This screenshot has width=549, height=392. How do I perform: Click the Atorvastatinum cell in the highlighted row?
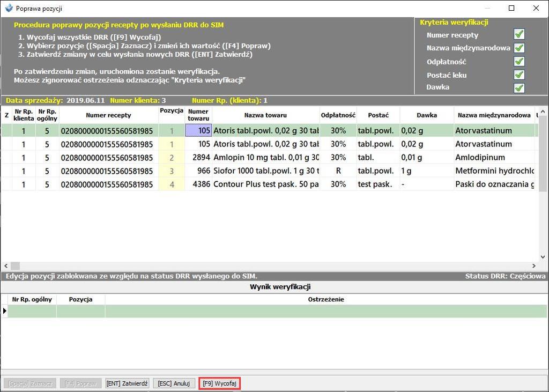pos(494,131)
